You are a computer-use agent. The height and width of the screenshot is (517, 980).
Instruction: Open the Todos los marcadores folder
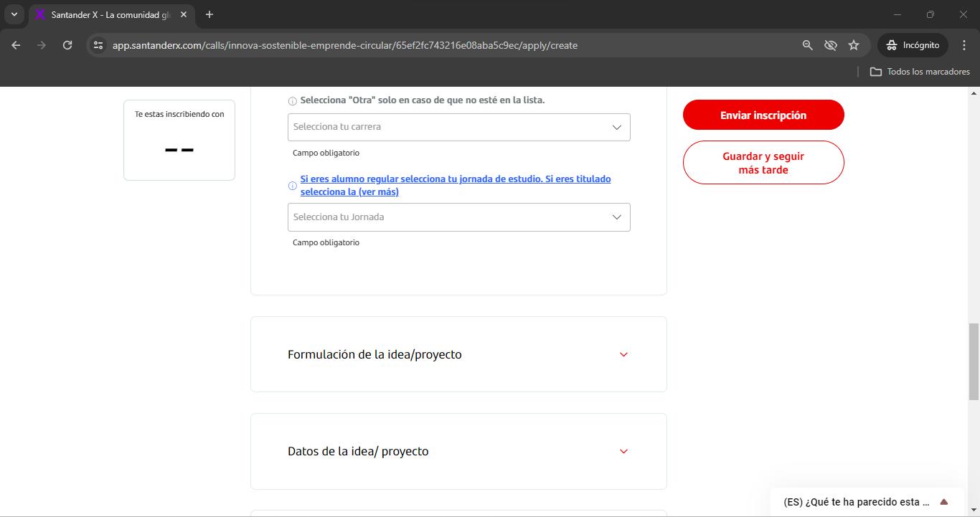click(x=920, y=72)
